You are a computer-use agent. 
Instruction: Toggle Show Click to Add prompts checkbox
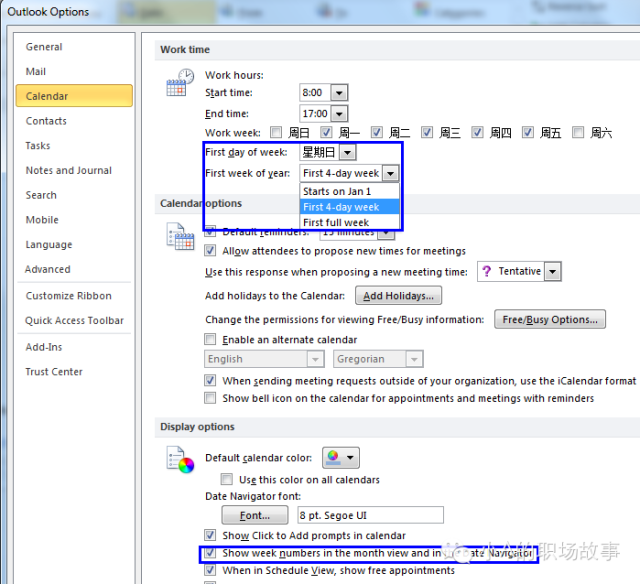click(x=210, y=535)
